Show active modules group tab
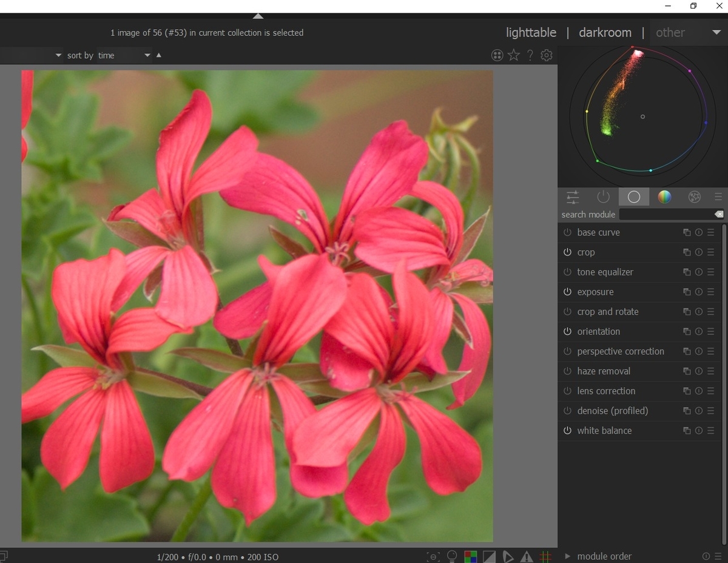This screenshot has width=728, height=563. click(x=603, y=197)
